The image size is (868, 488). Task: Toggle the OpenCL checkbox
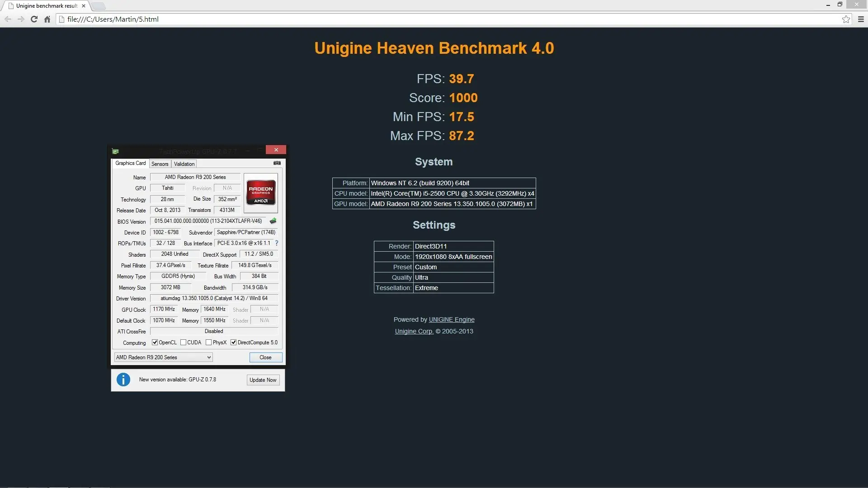pyautogui.click(x=155, y=343)
